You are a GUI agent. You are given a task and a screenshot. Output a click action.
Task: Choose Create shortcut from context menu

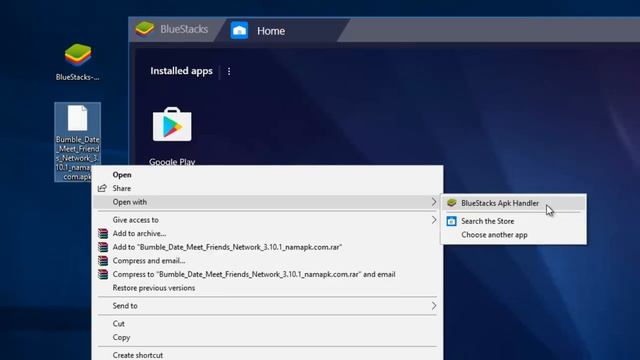click(138, 355)
